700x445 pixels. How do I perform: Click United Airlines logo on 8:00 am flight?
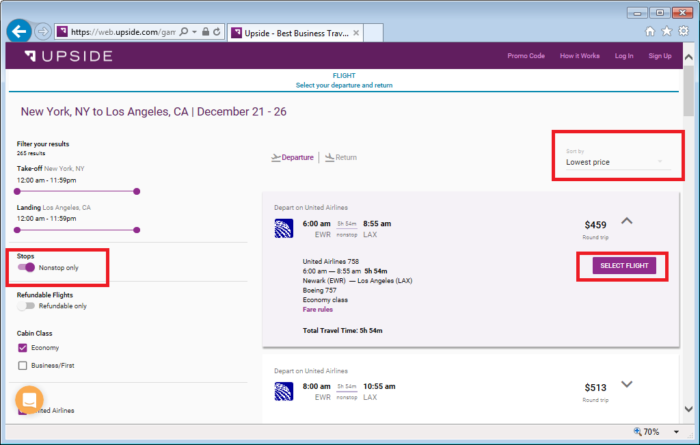[x=283, y=391]
